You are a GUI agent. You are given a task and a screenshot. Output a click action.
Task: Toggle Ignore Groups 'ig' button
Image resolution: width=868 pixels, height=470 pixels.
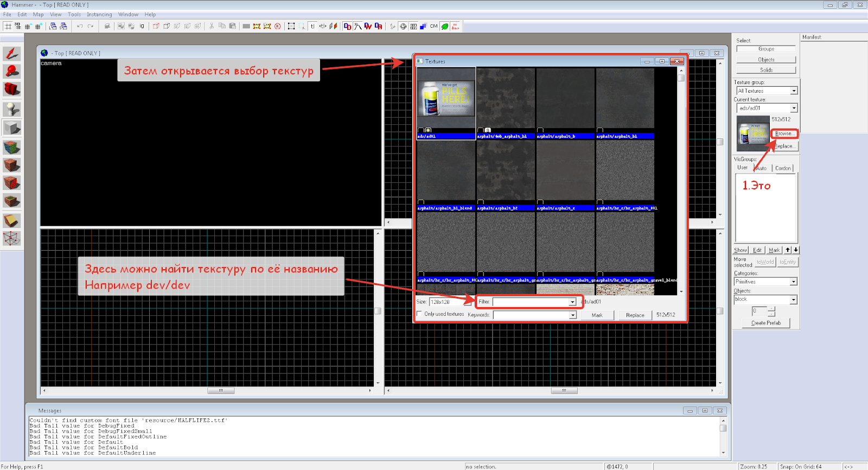[x=142, y=26]
